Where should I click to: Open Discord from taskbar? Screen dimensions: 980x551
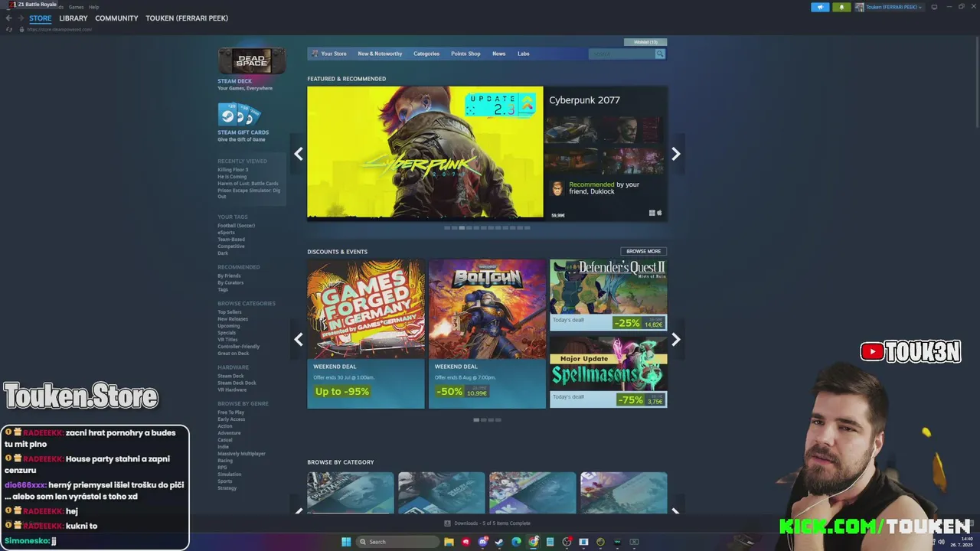(x=483, y=542)
